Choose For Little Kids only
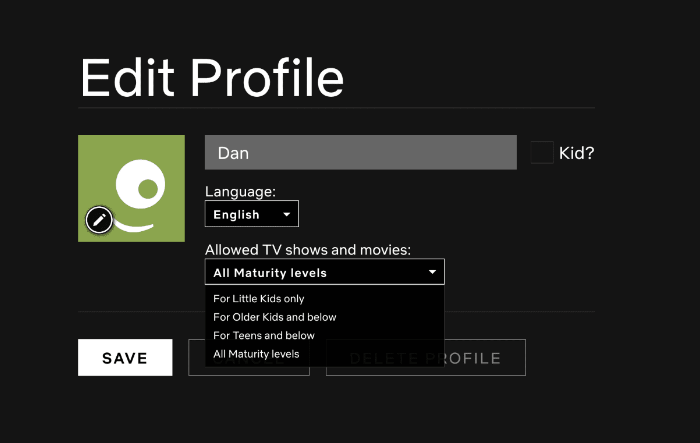700x443 pixels. tap(259, 299)
